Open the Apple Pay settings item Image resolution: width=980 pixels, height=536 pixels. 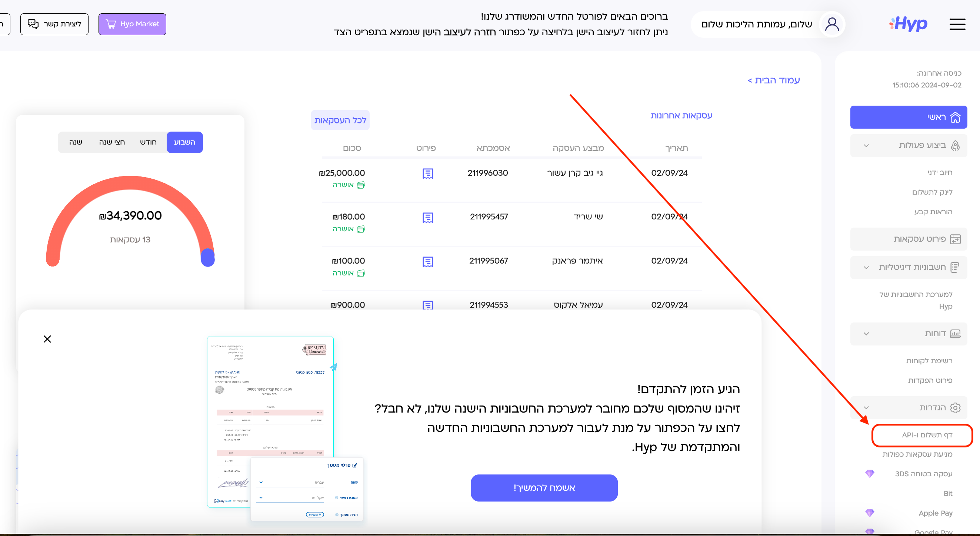pos(935,513)
